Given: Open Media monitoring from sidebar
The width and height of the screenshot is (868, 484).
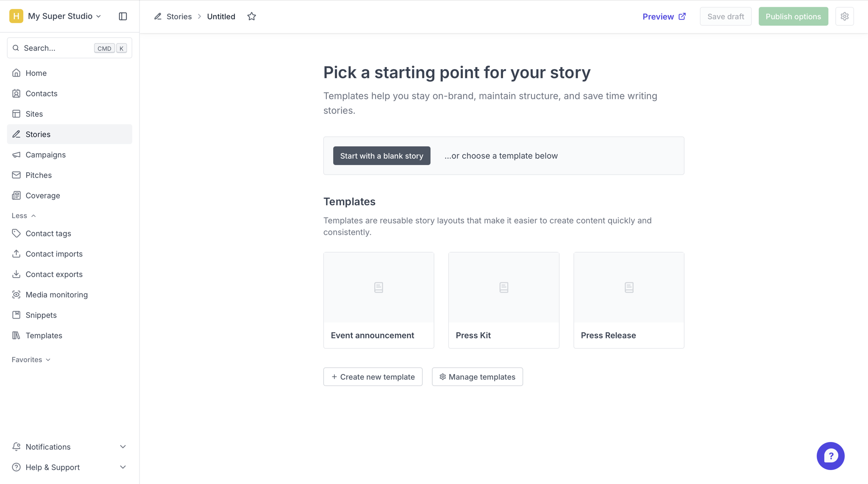Looking at the screenshot, I should coord(56,294).
